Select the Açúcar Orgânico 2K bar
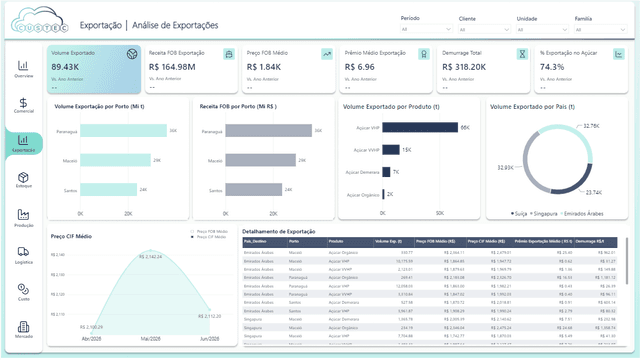 click(384, 194)
